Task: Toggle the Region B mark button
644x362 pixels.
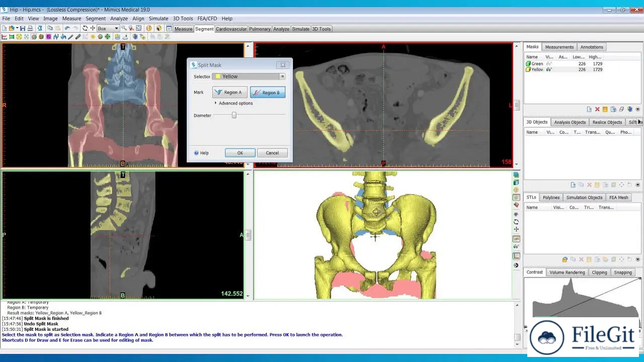Action: 268,93
